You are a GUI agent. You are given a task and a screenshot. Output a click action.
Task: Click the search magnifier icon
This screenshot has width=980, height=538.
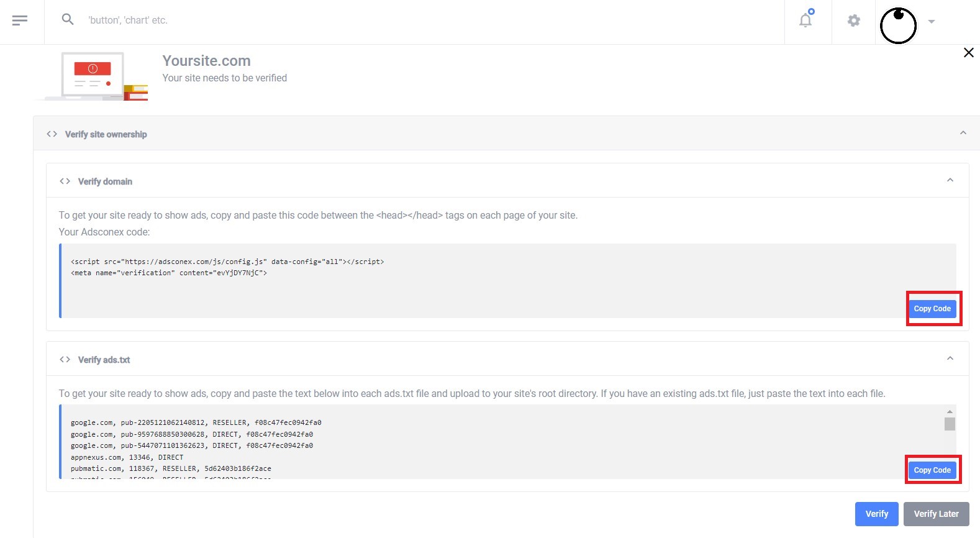click(68, 20)
